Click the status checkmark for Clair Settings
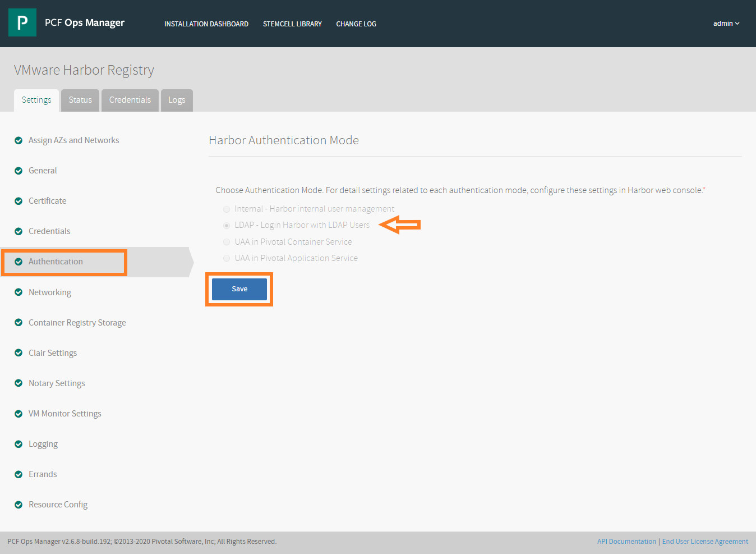Viewport: 756px width, 554px height. [x=19, y=353]
